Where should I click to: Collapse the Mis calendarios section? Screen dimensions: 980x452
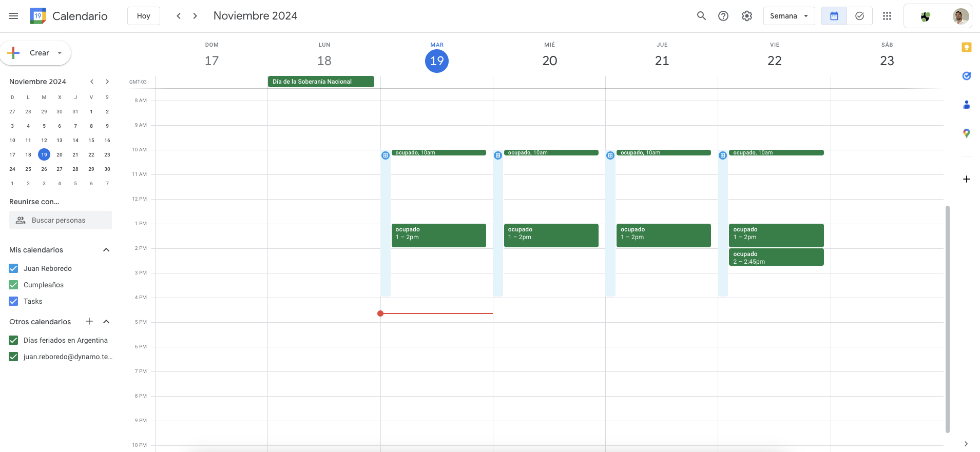click(x=106, y=250)
